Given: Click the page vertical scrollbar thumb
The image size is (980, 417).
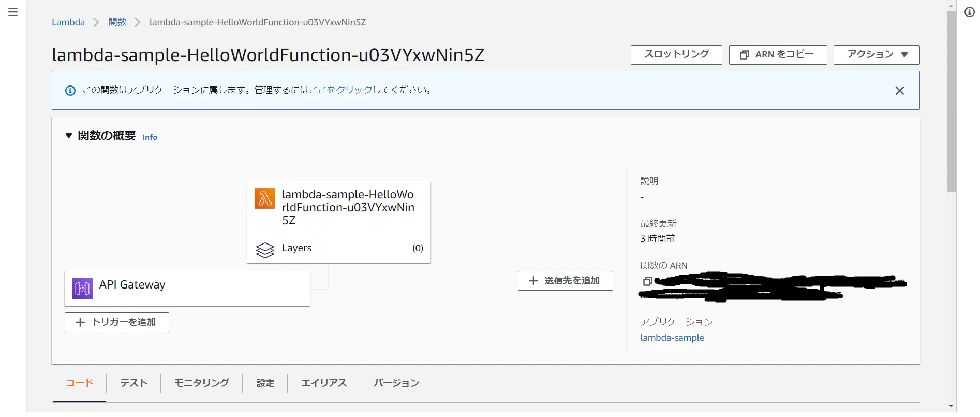Looking at the screenshot, I should pyautogui.click(x=951, y=101).
